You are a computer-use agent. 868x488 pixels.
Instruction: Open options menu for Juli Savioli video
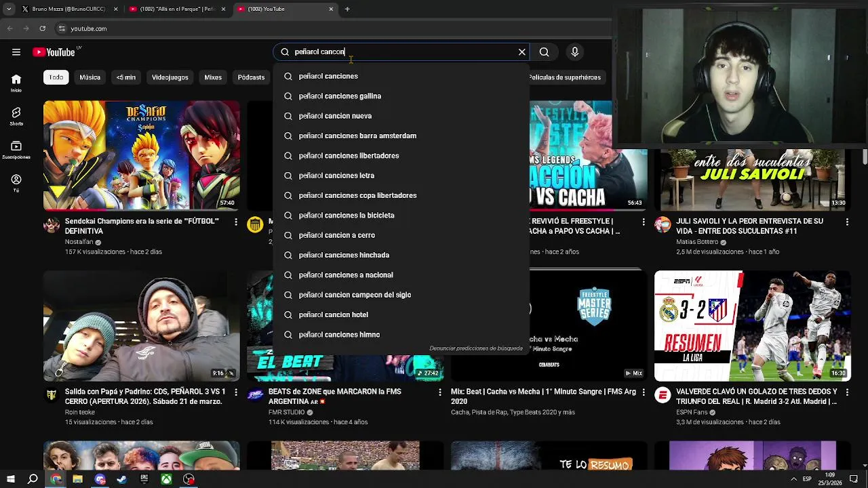[847, 222]
